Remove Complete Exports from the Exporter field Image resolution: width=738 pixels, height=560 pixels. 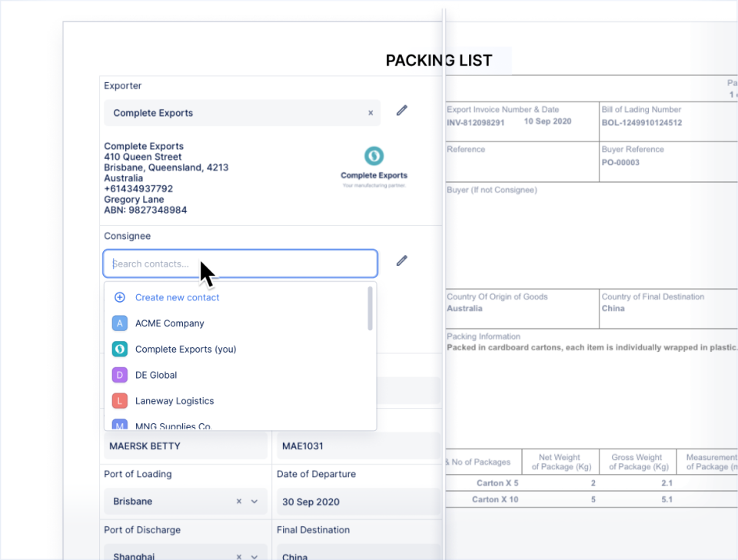coord(370,113)
